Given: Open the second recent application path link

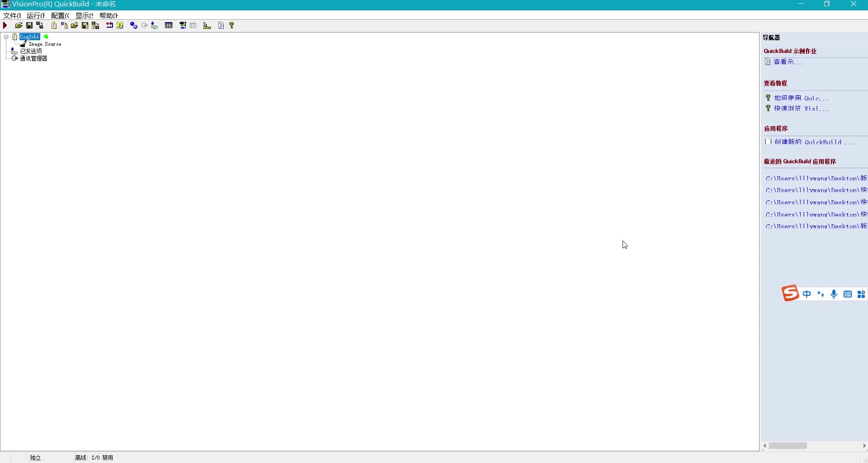Looking at the screenshot, I should [816, 190].
